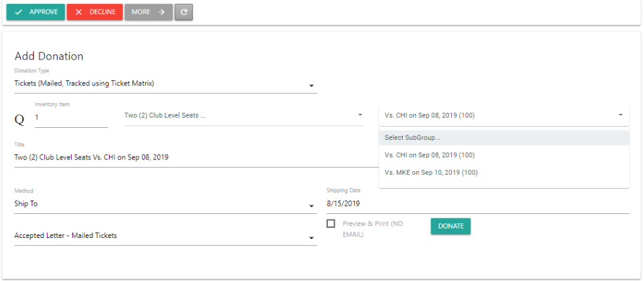Collapse the Vs. CHI subgroup selector arrow
644x281 pixels.
[x=619, y=115]
